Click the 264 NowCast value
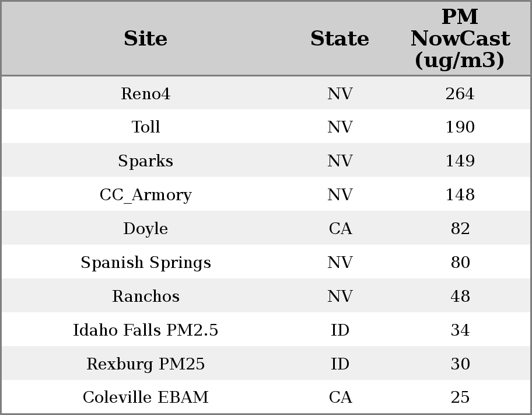Viewport: 532px width, 415px height. 460,94
